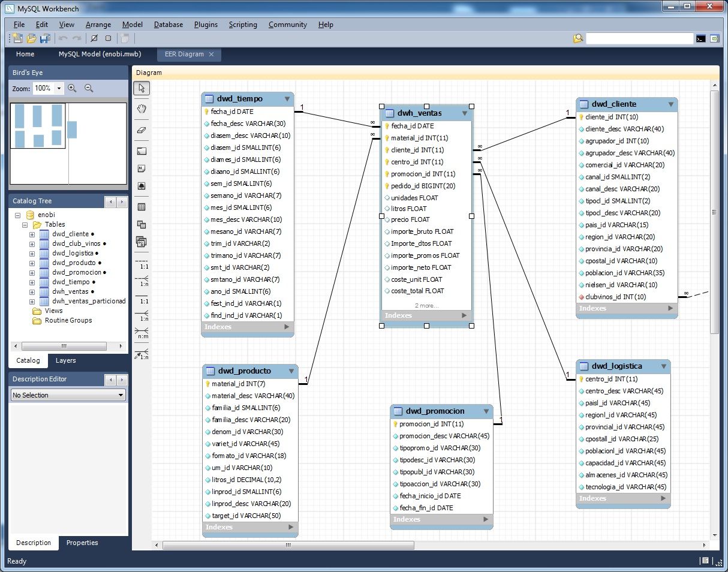Pick the Place New Table tool
Viewport: 728px width, 572px height.
(x=142, y=207)
